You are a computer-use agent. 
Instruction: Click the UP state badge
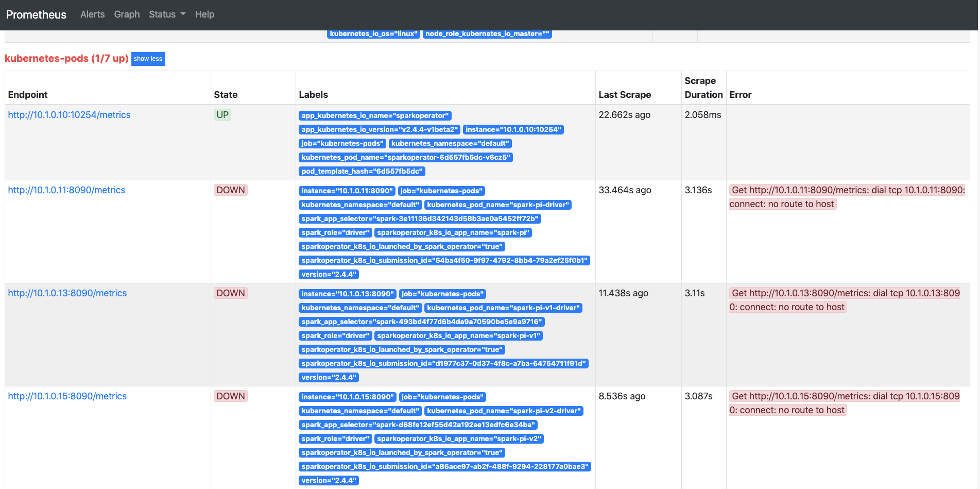[x=222, y=115]
